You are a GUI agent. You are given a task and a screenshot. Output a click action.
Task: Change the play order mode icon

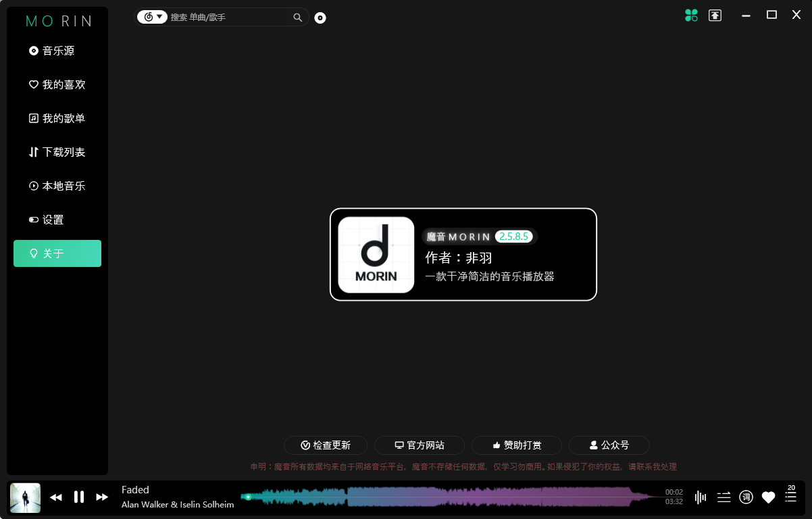[723, 497]
